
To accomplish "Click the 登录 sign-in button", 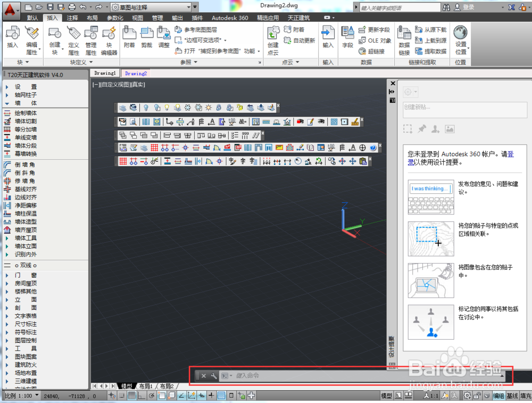I will [468, 7].
